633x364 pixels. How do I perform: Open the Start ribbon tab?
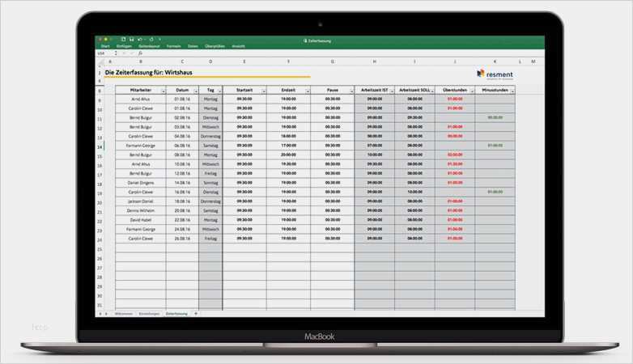pos(105,46)
